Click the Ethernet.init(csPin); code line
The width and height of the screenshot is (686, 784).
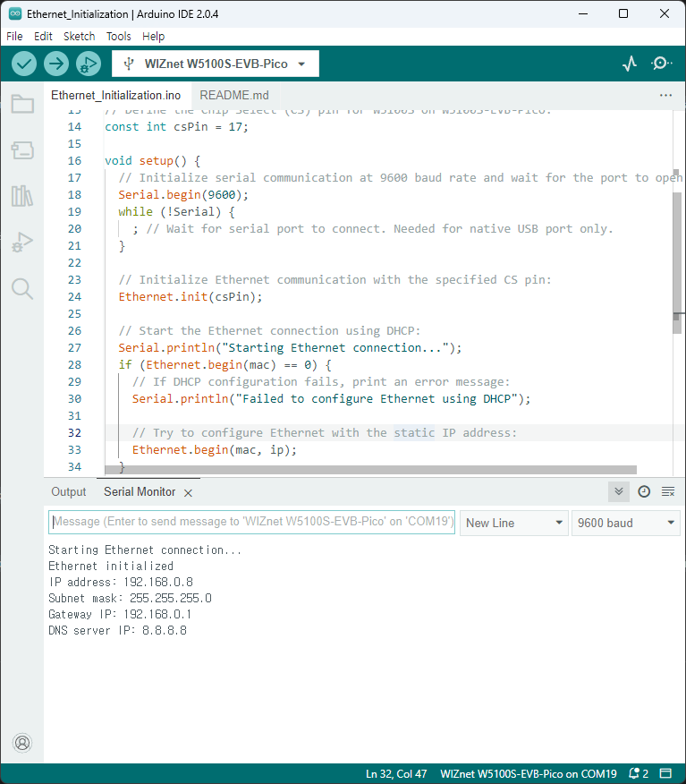pyautogui.click(x=190, y=296)
